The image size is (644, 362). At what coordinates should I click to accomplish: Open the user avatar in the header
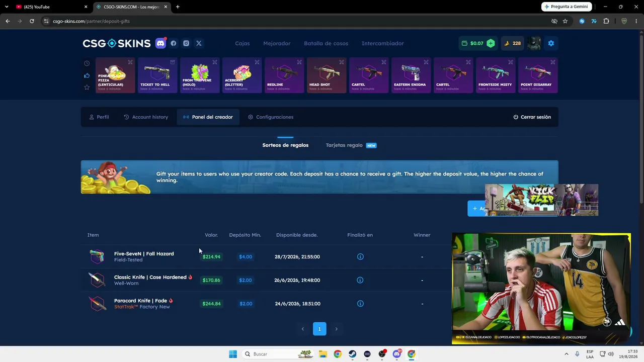coord(534,43)
